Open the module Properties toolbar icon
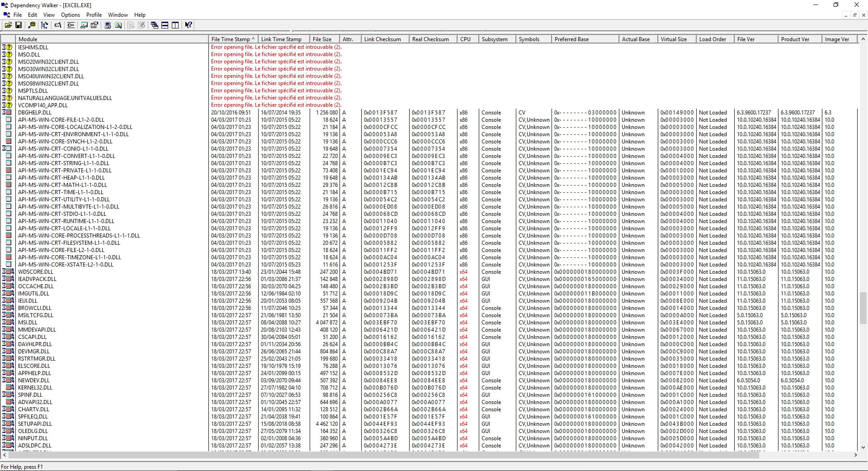The height and width of the screenshot is (471, 868). click(94, 25)
